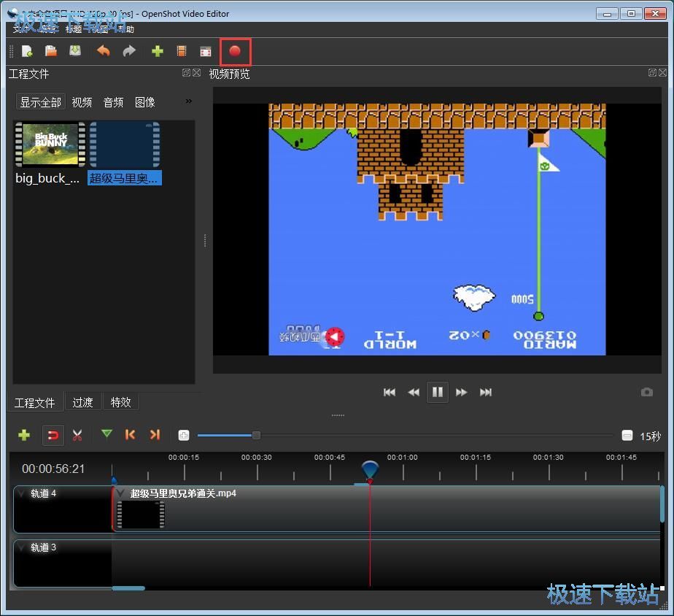Image resolution: width=674 pixels, height=616 pixels.
Task: Click the timeline zoom slider handle
Action: (256, 435)
